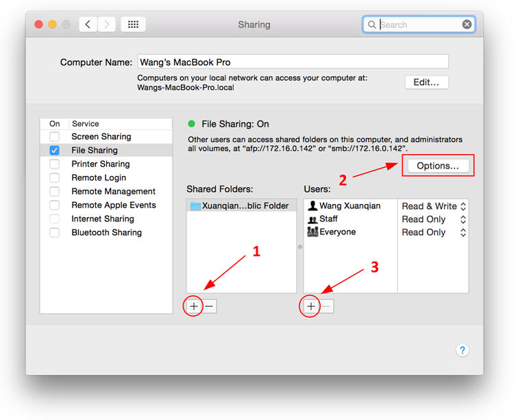Uncheck the File Sharing checkbox
The width and height of the screenshot is (516, 420).
pyautogui.click(x=54, y=150)
